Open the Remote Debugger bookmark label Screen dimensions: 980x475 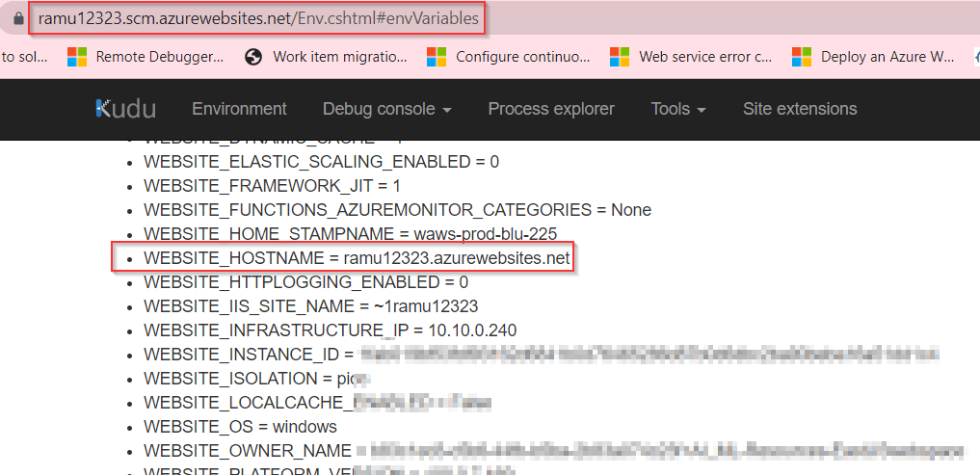click(159, 57)
